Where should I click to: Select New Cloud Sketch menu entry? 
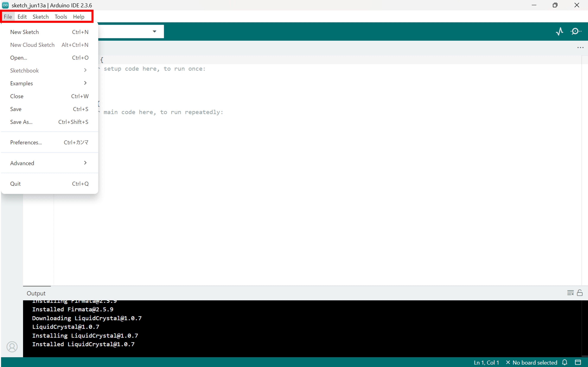[50, 45]
